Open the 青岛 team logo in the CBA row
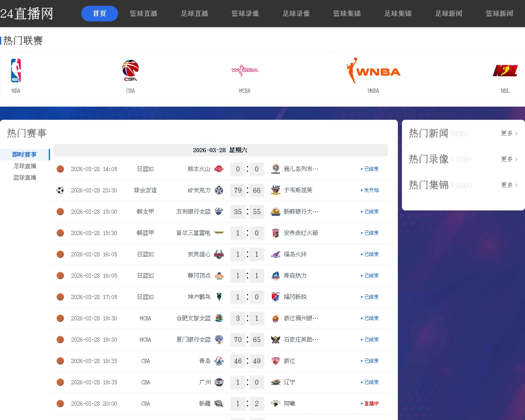The image size is (525, 420). 219,361
